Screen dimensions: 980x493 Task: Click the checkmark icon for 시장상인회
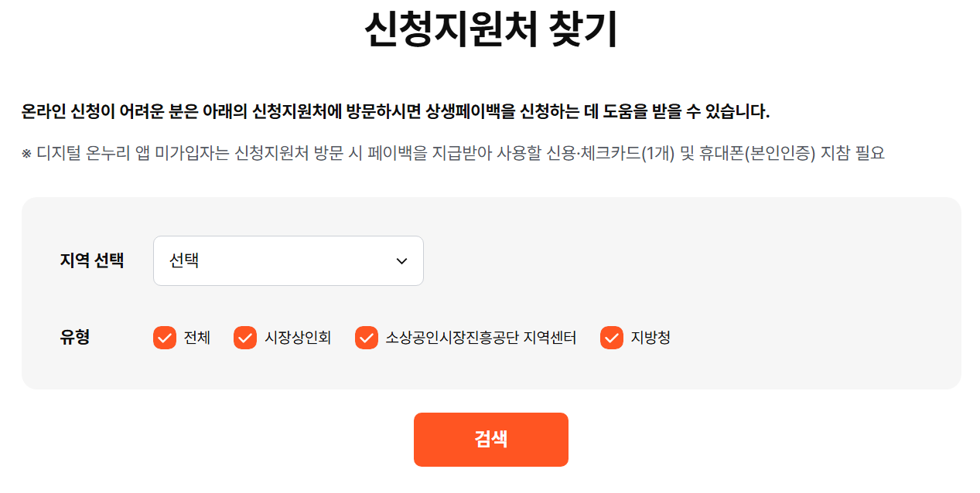point(245,338)
